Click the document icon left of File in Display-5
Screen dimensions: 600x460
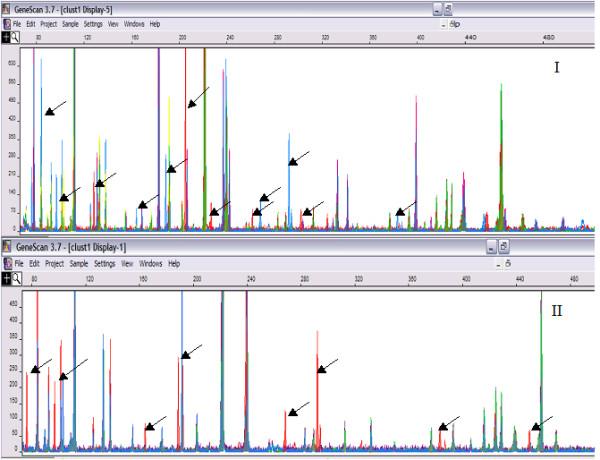click(x=7, y=23)
